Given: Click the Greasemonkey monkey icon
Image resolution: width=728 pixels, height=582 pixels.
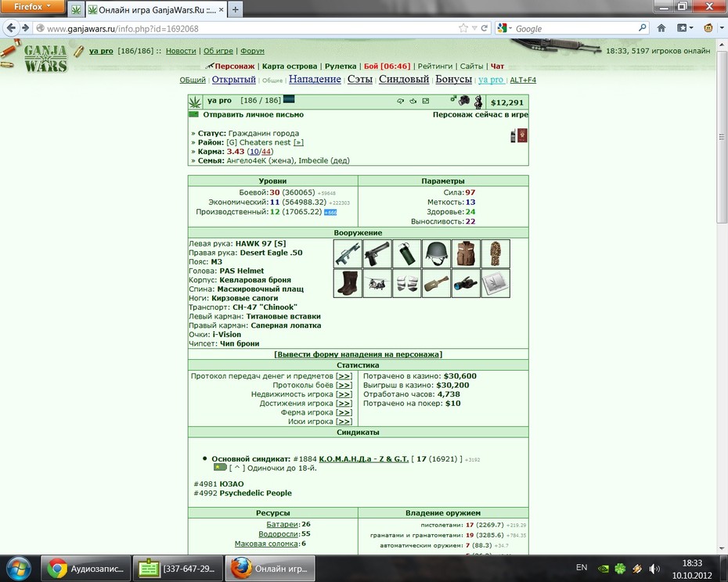Looking at the screenshot, I should tap(708, 28).
